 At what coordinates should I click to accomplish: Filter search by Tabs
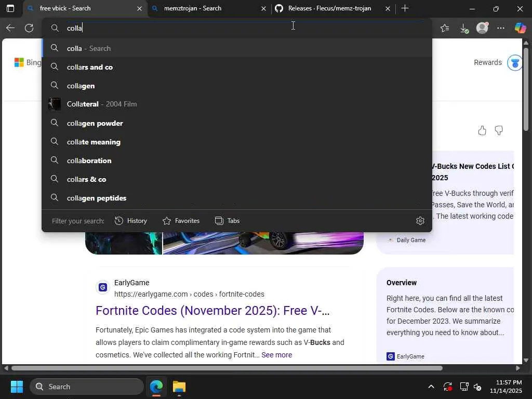(x=228, y=221)
